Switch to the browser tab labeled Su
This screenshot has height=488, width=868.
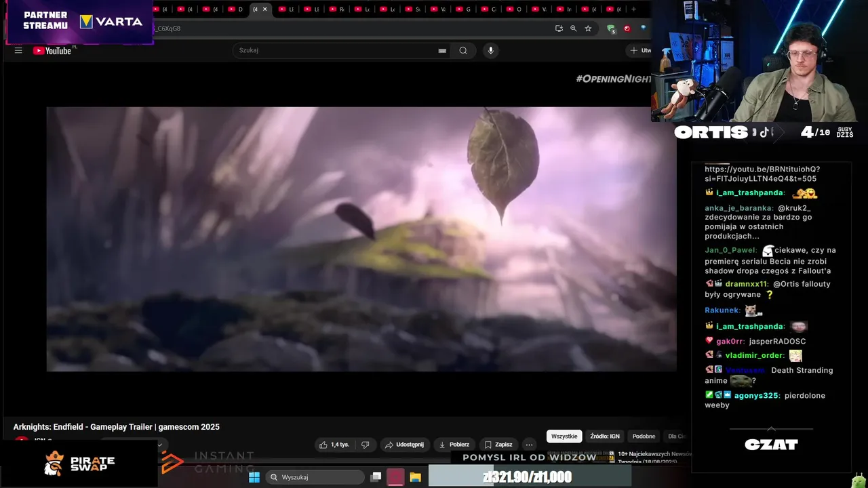[x=412, y=9]
